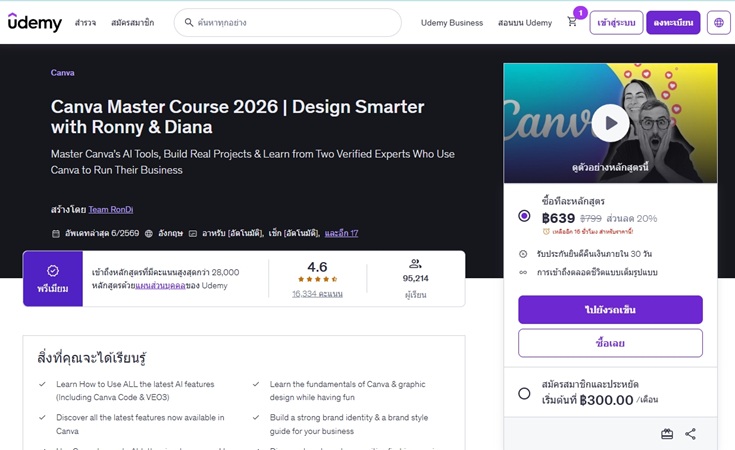Click the course title heading
Image resolution: width=735 pixels, height=450 pixels.
point(237,117)
